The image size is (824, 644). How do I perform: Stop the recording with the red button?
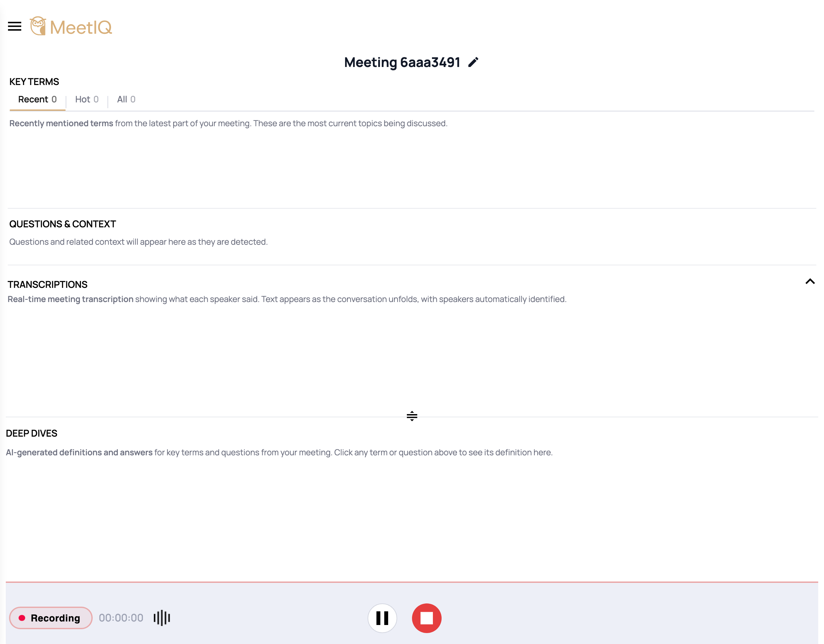(427, 618)
